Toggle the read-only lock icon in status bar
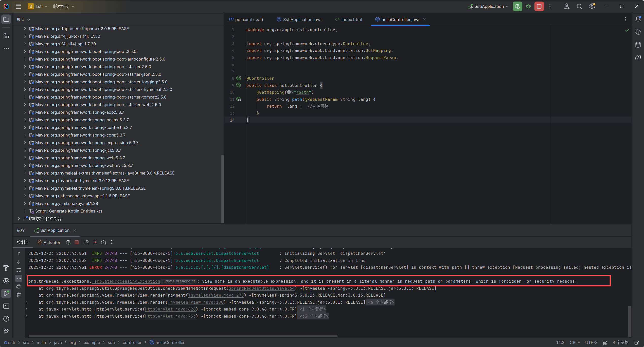644x347 pixels. [636, 342]
